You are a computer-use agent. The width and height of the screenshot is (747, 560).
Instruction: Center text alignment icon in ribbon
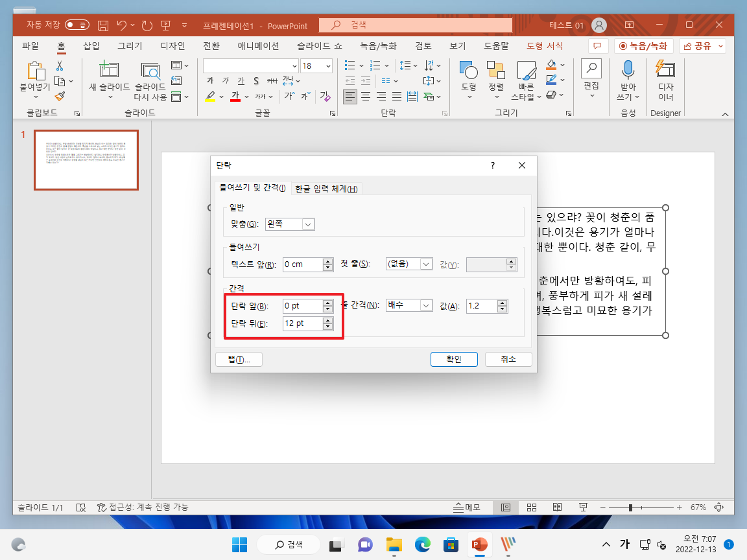point(366,97)
